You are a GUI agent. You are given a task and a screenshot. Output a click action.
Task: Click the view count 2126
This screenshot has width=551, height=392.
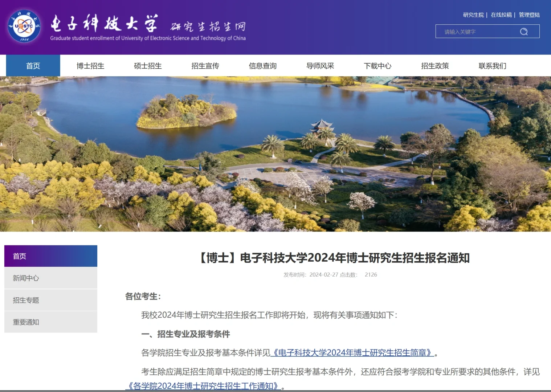pyautogui.click(x=371, y=275)
